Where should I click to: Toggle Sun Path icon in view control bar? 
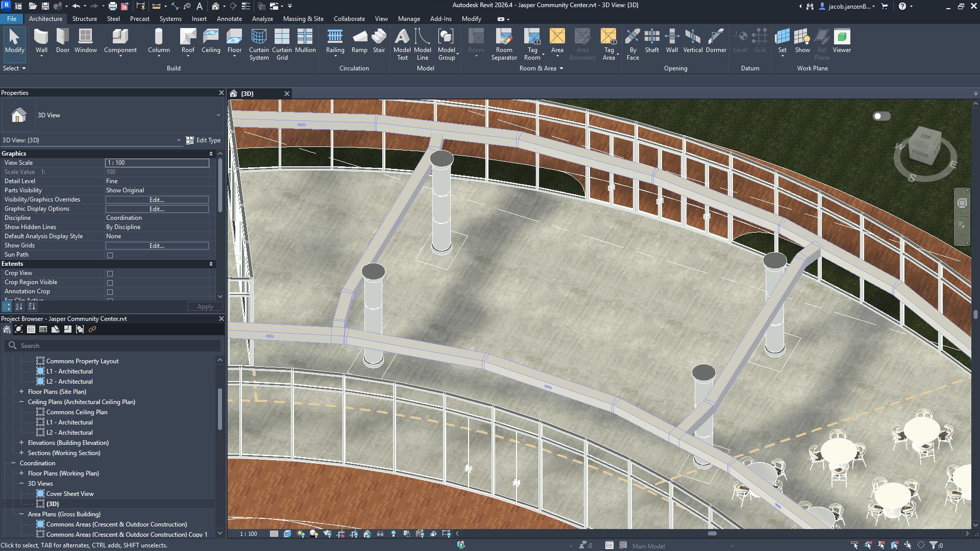(301, 534)
